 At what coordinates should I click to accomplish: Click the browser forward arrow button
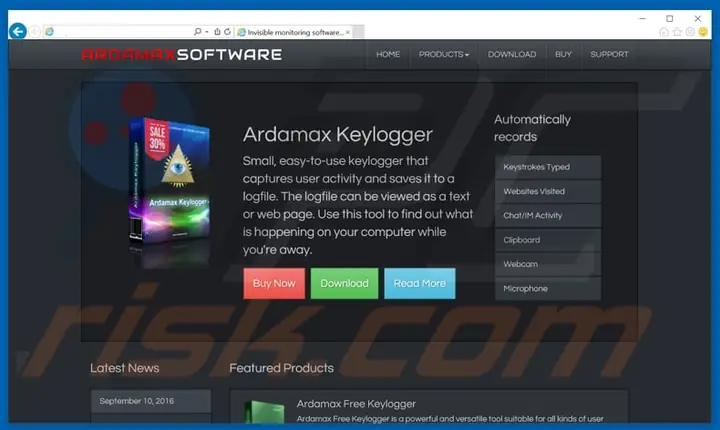(34, 31)
